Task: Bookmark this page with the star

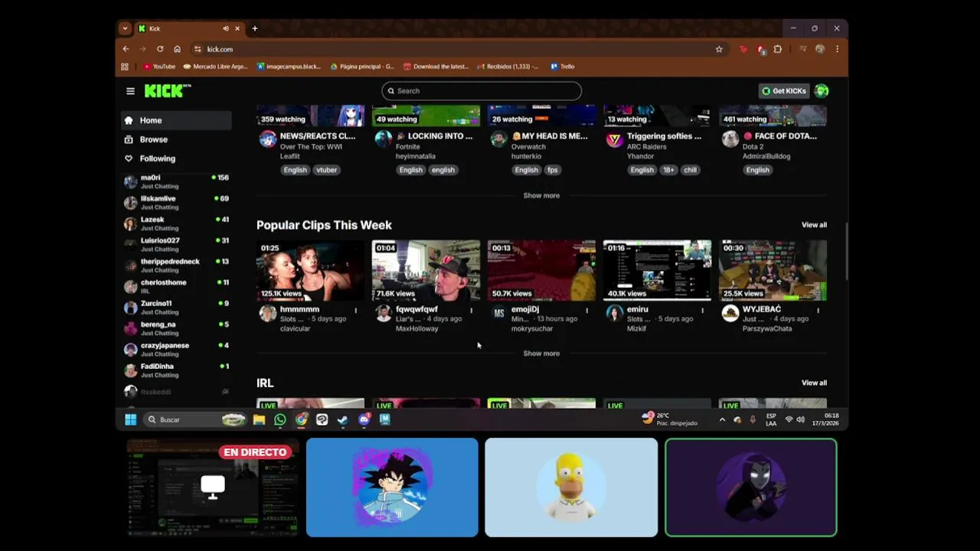Action: tap(719, 49)
